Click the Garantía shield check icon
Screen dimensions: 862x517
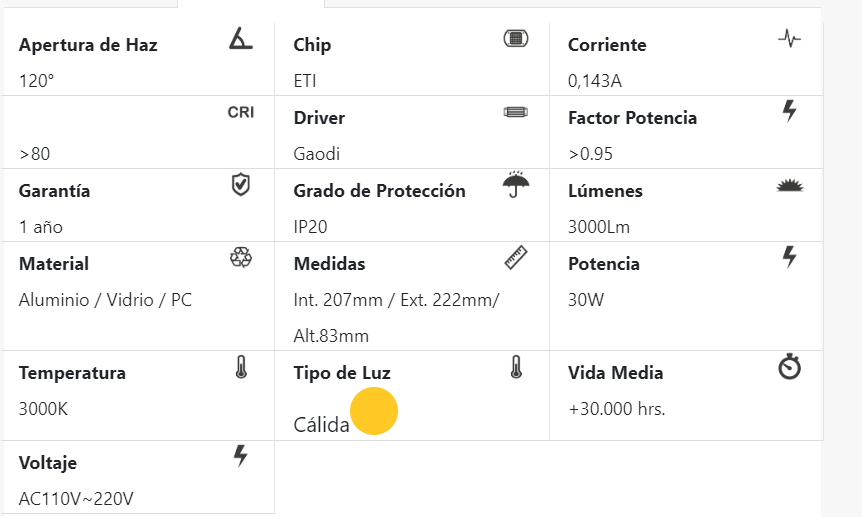point(240,184)
